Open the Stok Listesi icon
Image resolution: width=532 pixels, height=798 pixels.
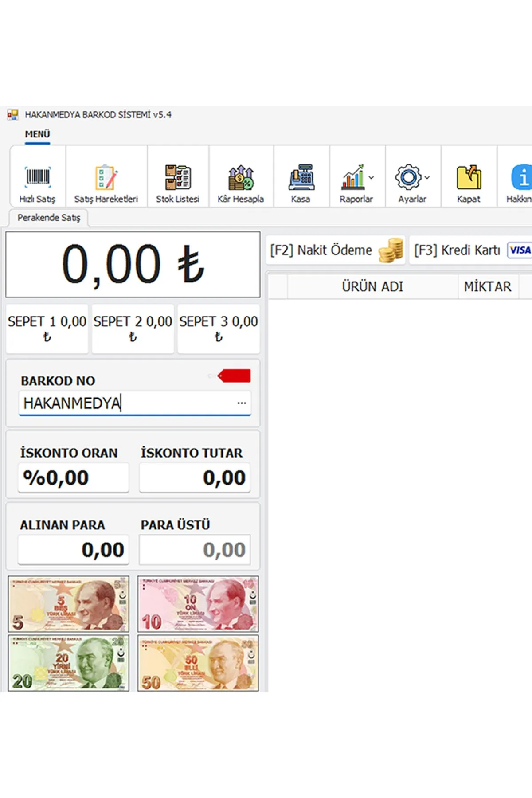pyautogui.click(x=178, y=177)
